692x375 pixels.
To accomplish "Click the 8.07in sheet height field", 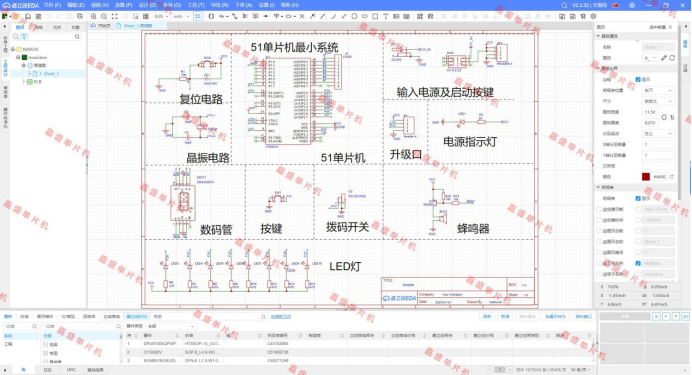I will click(651, 123).
